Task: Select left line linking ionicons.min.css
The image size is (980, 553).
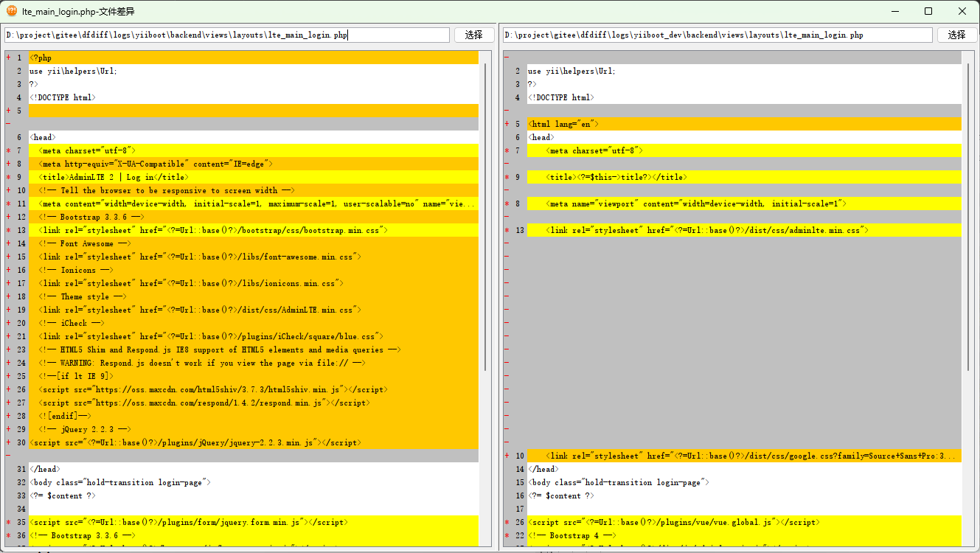Action: point(254,283)
